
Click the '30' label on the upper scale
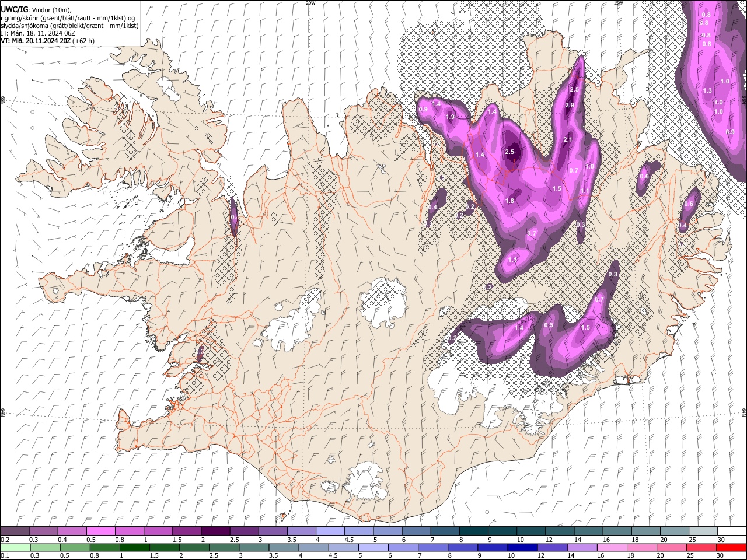tap(721, 540)
